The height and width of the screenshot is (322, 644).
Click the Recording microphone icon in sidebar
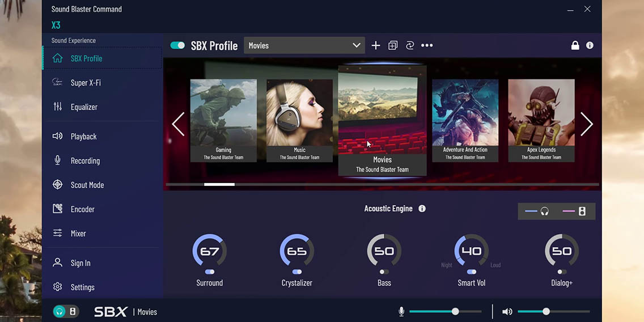pyautogui.click(x=57, y=160)
